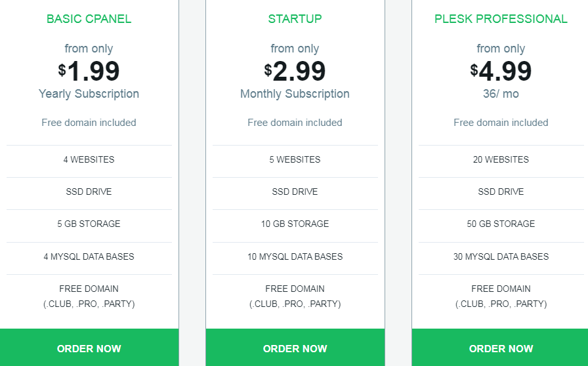Click the $1.99 price

click(x=89, y=70)
